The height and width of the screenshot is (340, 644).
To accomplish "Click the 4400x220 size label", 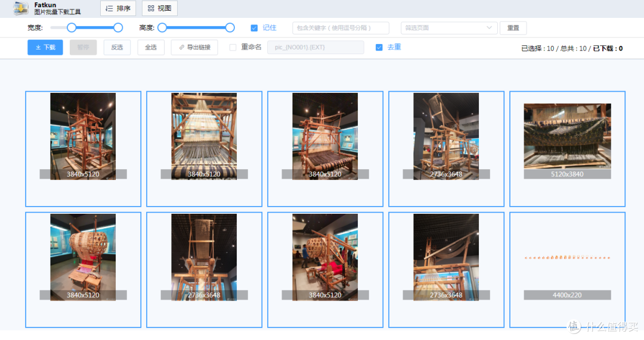I will click(567, 295).
